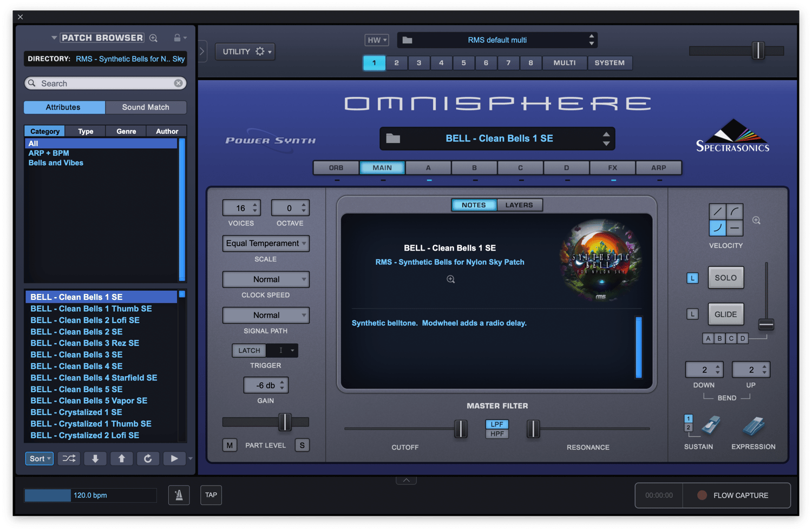Select the flat velocity curve icon
This screenshot has height=531, width=812.
735,228
